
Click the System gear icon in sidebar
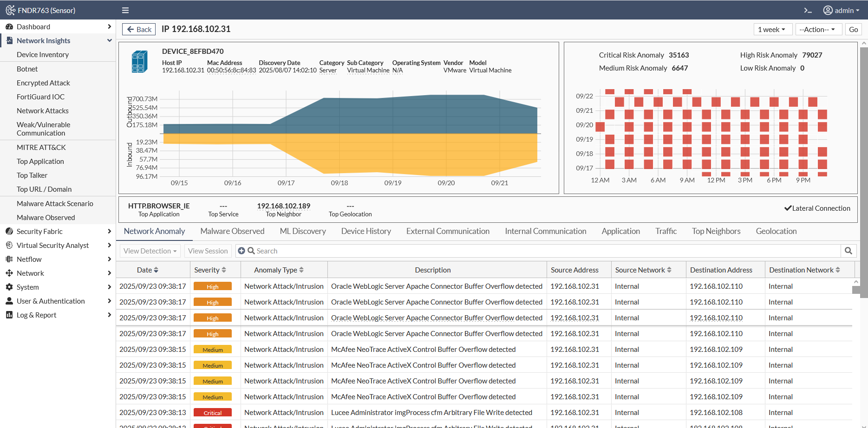point(9,287)
